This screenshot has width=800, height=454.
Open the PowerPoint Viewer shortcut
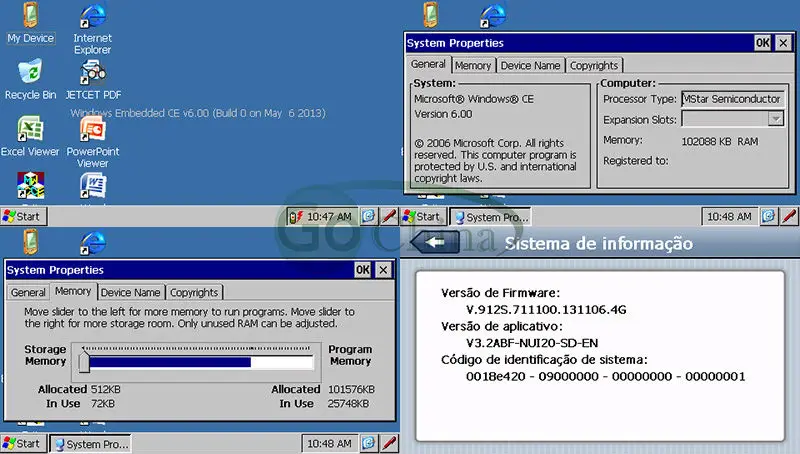[92, 142]
